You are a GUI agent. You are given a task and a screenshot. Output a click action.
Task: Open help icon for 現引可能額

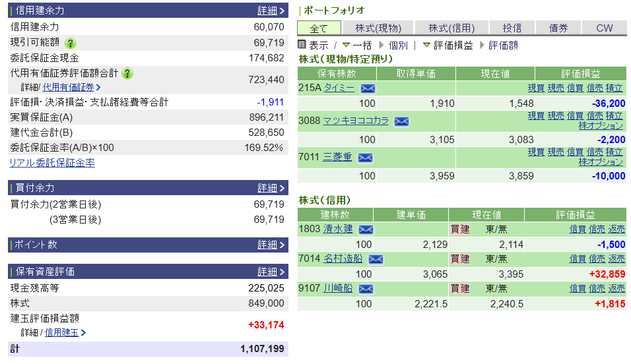[71, 43]
